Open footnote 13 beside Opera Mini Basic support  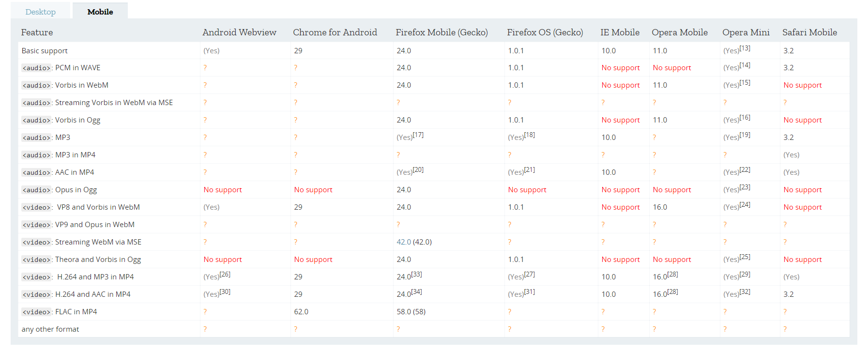[x=745, y=48]
